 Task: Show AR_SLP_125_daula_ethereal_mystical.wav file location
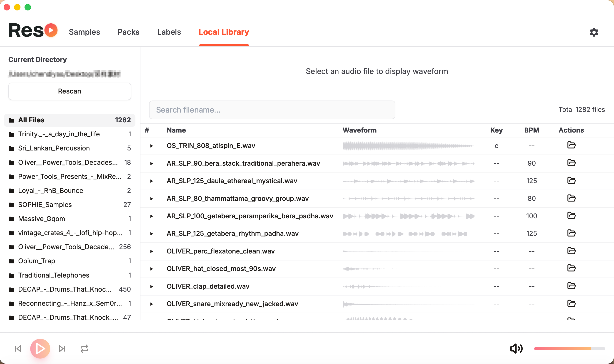pyautogui.click(x=571, y=181)
